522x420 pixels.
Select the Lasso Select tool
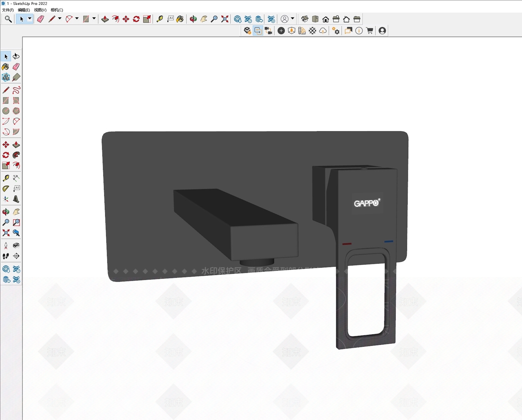(16, 56)
